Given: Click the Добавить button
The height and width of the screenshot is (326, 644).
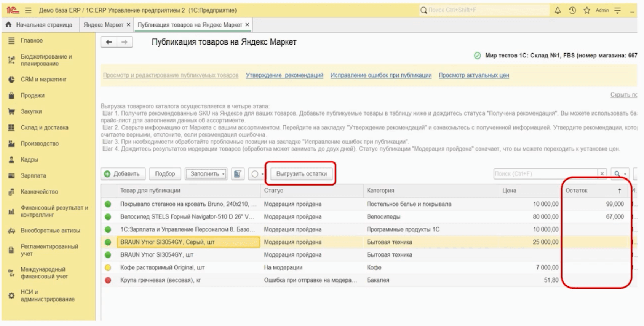Looking at the screenshot, I should [123, 174].
